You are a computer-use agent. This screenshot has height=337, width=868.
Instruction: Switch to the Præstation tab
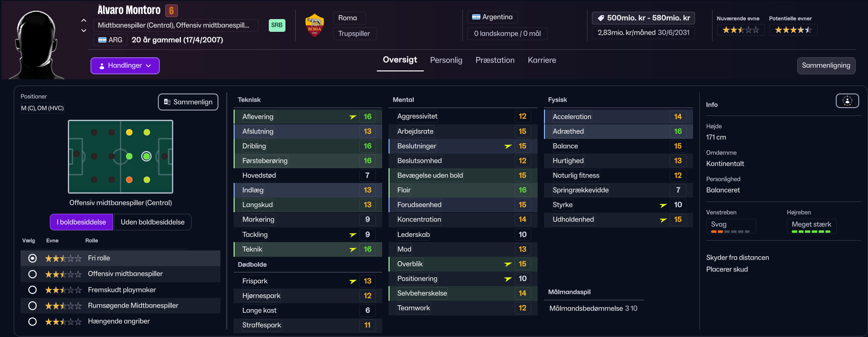[495, 60]
